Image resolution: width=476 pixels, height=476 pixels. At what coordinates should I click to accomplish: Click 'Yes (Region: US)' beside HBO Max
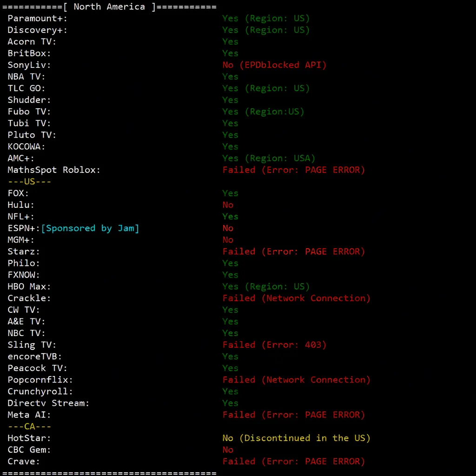tap(266, 286)
